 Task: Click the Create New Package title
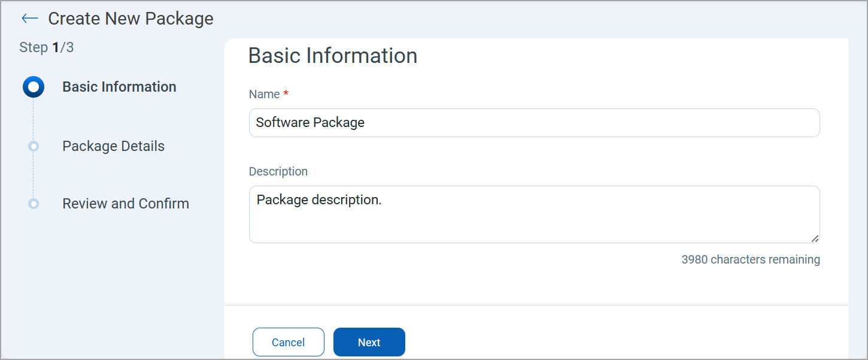pyautogui.click(x=130, y=19)
